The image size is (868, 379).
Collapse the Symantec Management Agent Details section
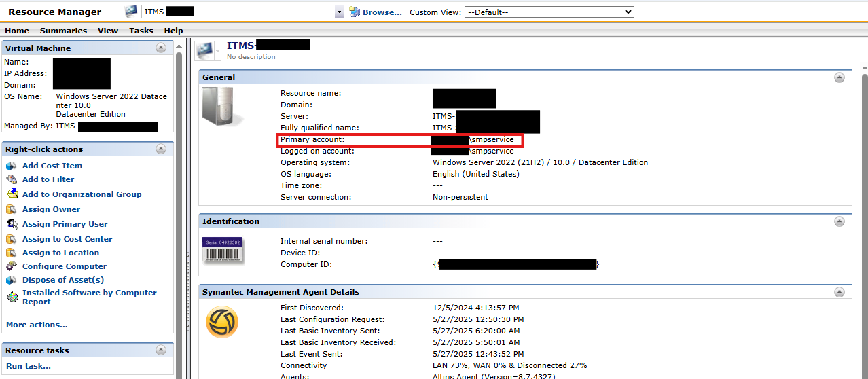839,291
